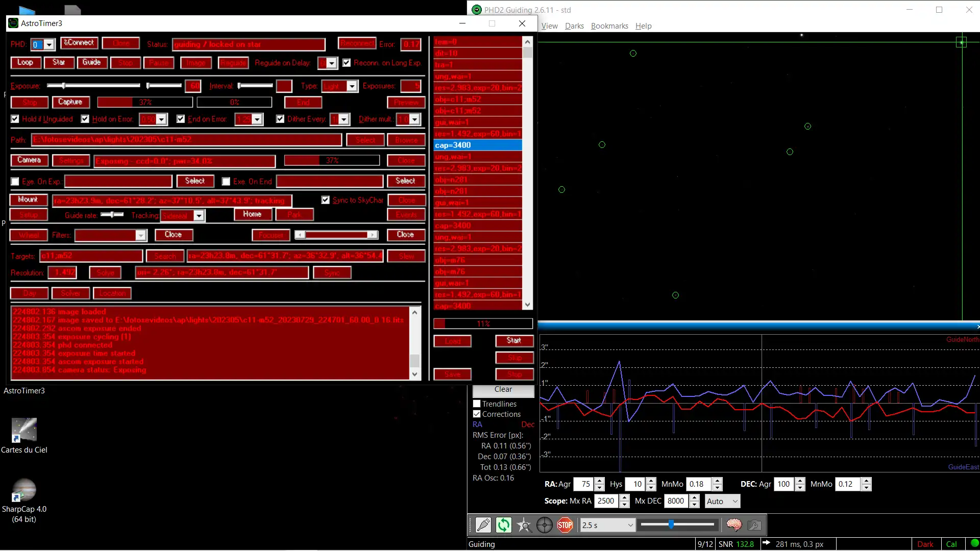Viewport: 980px width, 551px height.
Task: Click the Capture button
Action: pyautogui.click(x=70, y=102)
